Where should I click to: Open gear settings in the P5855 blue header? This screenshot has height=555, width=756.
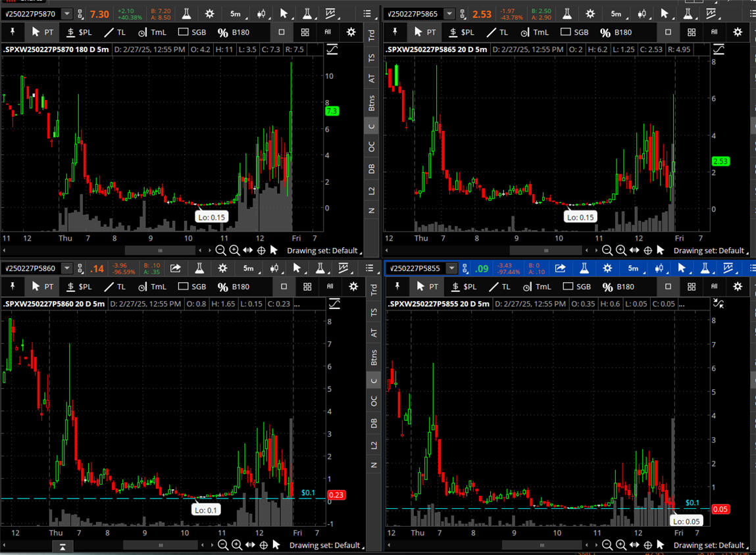click(x=607, y=268)
